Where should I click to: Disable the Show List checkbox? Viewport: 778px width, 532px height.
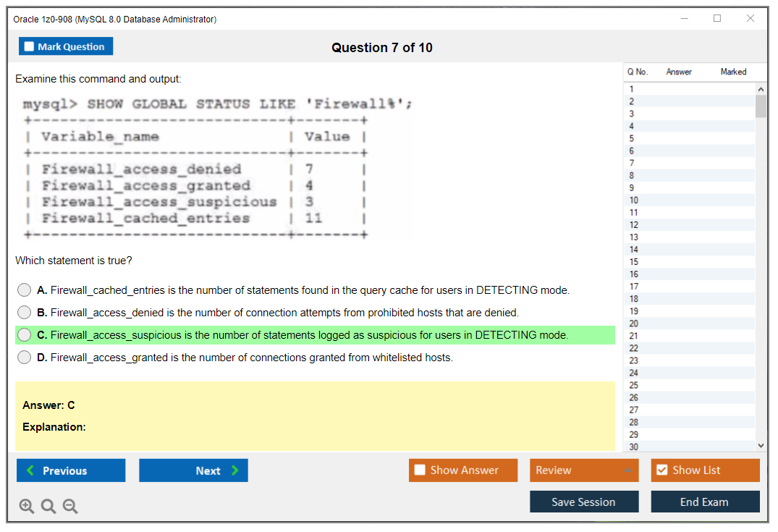(x=662, y=470)
